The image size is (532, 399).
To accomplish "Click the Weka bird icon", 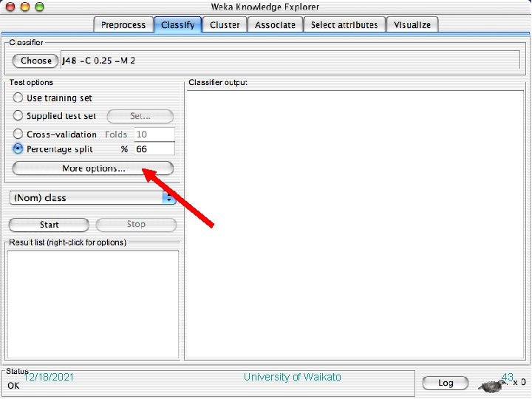I will tap(491, 386).
